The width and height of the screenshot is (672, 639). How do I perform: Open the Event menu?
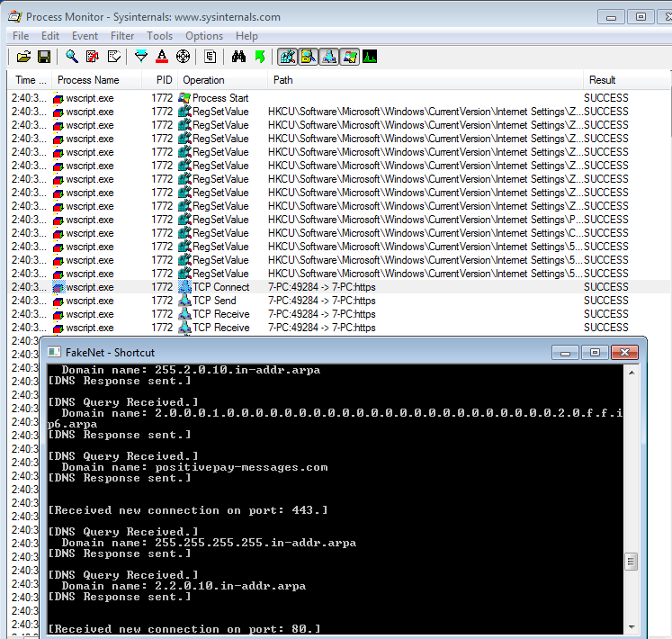[85, 36]
